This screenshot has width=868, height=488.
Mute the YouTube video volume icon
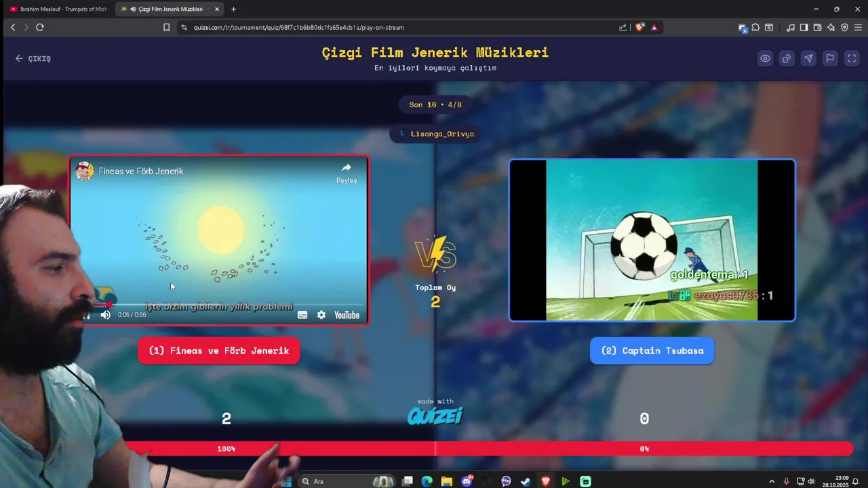point(105,314)
